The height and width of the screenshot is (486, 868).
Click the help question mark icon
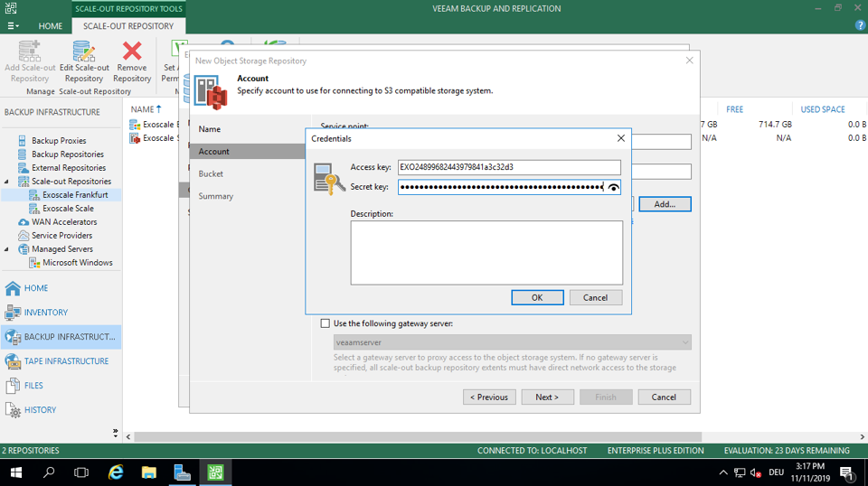[x=860, y=25]
